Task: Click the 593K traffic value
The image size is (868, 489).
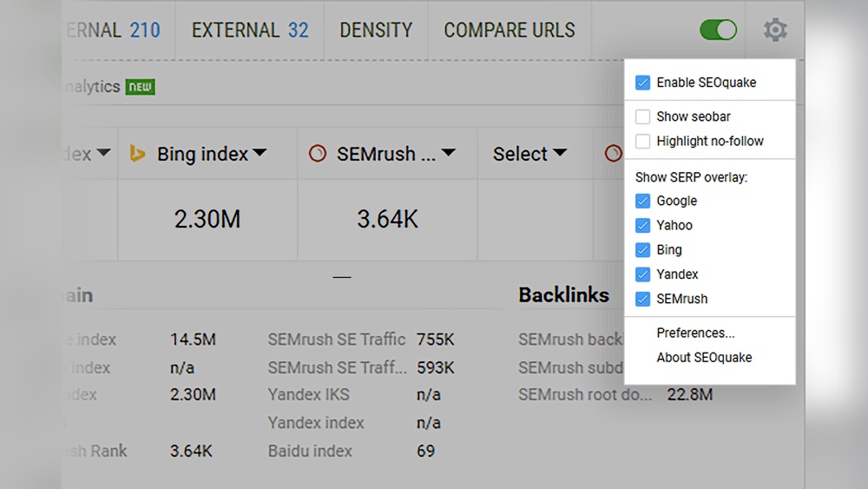Action: pyautogui.click(x=435, y=367)
